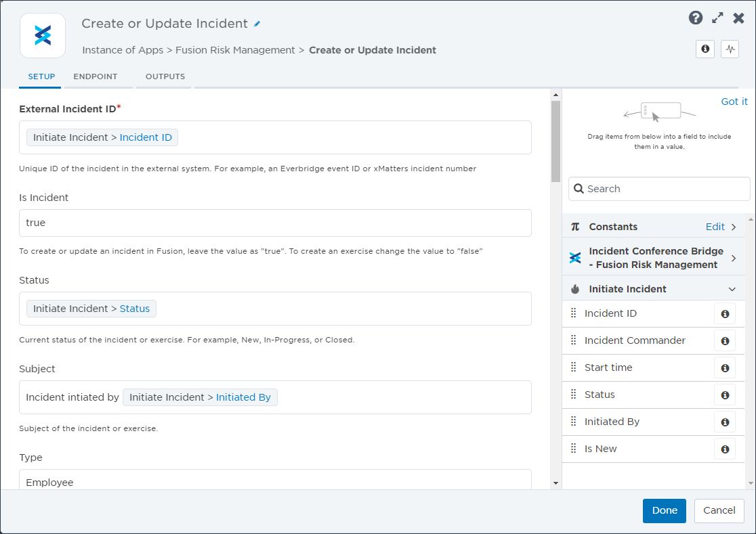Select the Initiate Incident > Incident ID token

pyautogui.click(x=102, y=137)
